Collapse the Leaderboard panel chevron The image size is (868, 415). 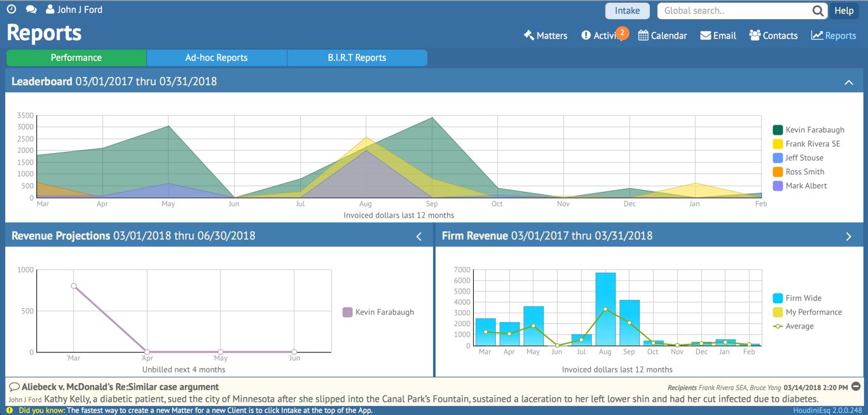[x=849, y=82]
